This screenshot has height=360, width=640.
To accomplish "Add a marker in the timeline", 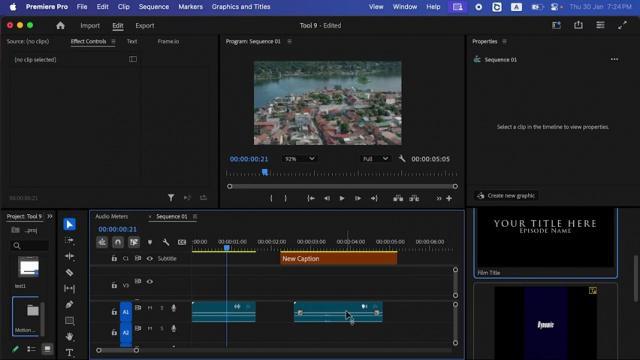I will (150, 242).
